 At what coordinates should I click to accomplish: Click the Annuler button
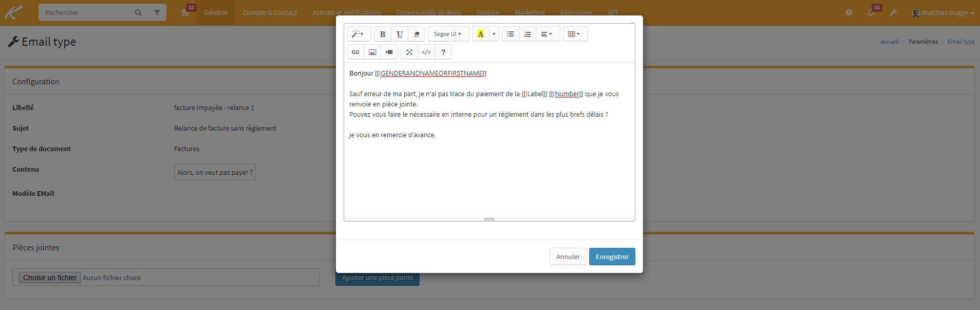(x=568, y=257)
